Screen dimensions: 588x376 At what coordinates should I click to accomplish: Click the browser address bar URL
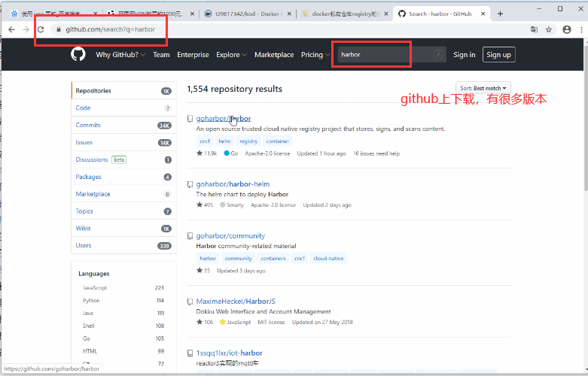110,29
